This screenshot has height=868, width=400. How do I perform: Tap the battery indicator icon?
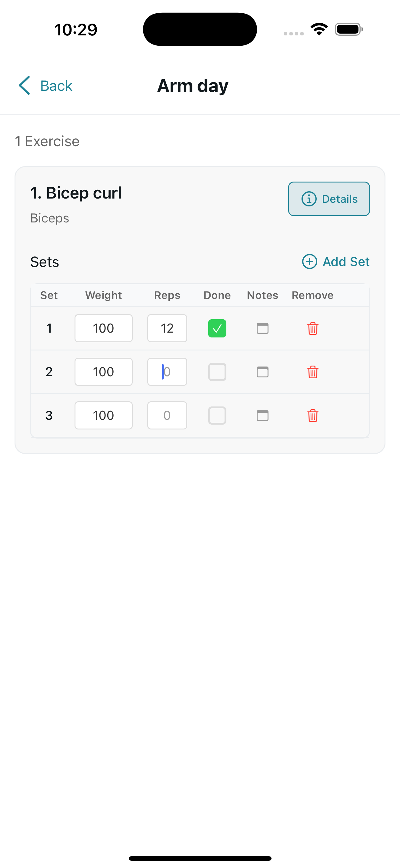349,29
